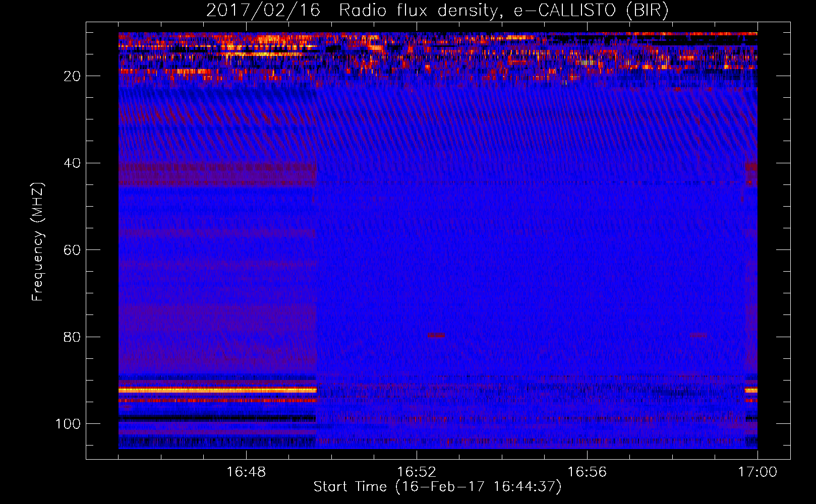
Task: Click the 16:48 time tick label
Action: (246, 472)
